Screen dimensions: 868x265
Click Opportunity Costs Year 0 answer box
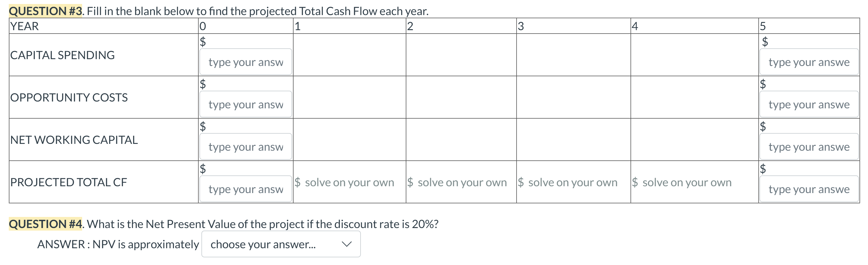click(x=246, y=105)
